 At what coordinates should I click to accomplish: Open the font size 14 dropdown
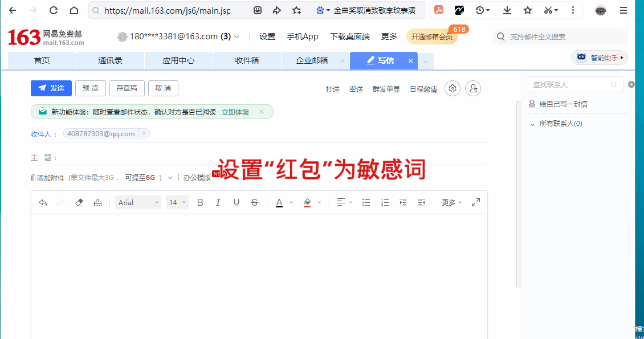click(x=177, y=202)
